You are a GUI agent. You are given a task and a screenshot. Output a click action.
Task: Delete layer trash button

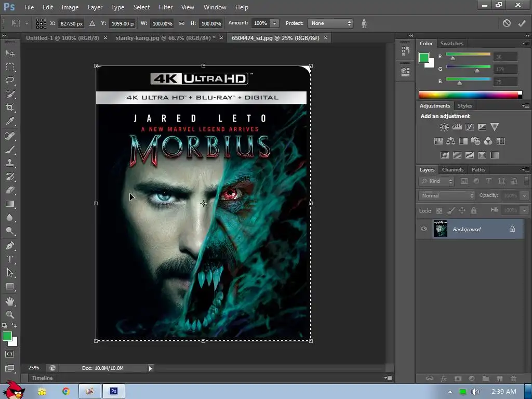click(513, 378)
